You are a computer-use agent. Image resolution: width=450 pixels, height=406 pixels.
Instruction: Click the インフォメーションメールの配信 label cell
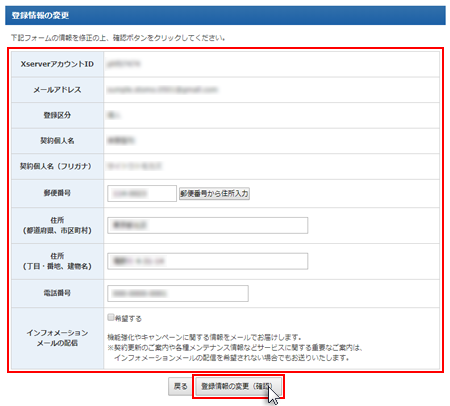pyautogui.click(x=57, y=338)
